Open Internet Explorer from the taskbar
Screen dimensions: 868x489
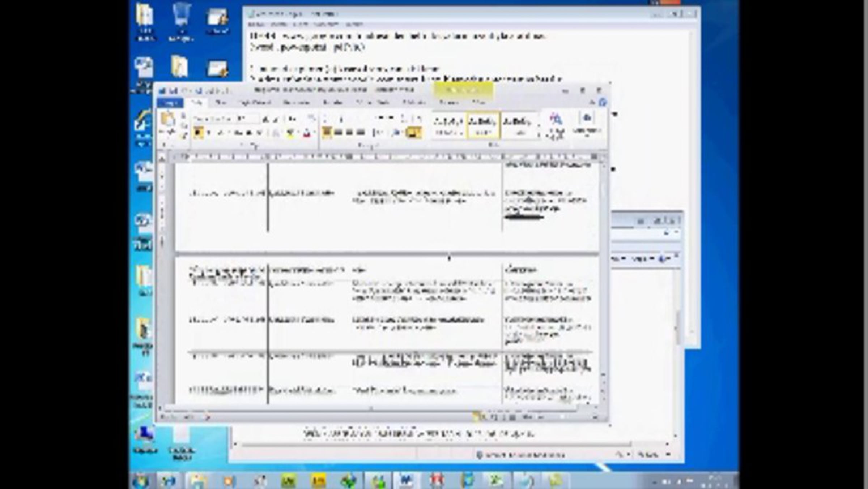pos(169,481)
